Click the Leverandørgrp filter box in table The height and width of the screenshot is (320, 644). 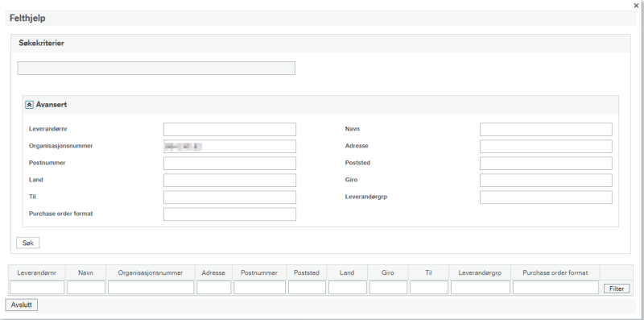coord(481,288)
